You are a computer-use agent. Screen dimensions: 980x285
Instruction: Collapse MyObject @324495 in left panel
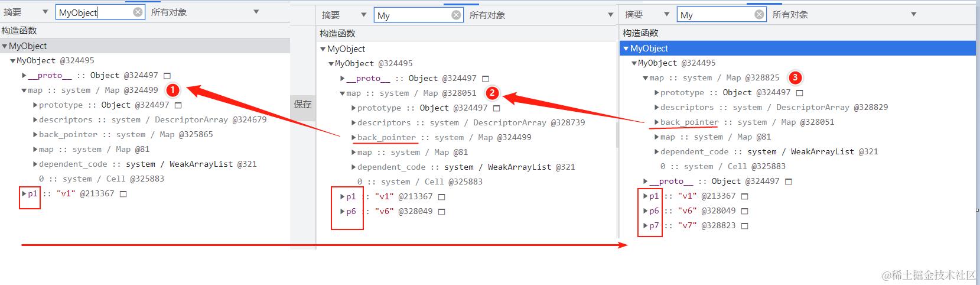point(12,61)
